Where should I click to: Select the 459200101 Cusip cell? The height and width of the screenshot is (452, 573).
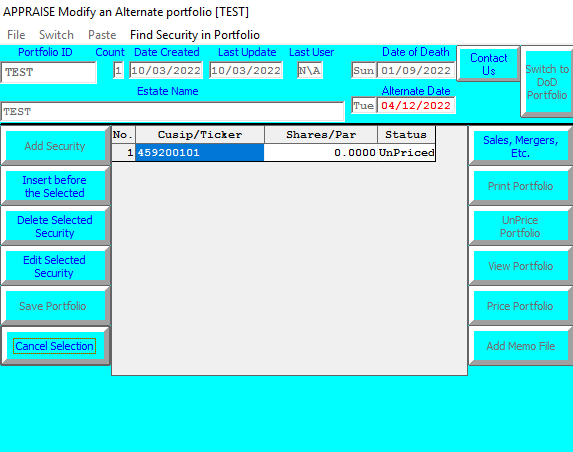[x=200, y=152]
